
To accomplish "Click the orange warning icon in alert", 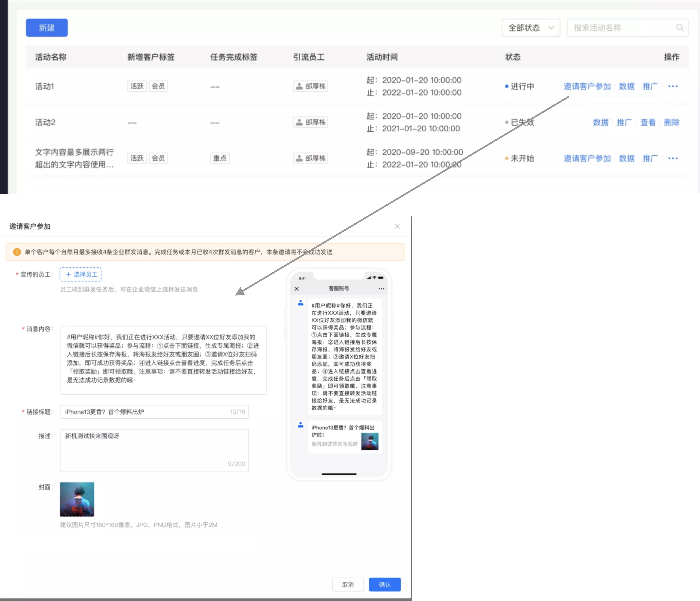I will 17,252.
